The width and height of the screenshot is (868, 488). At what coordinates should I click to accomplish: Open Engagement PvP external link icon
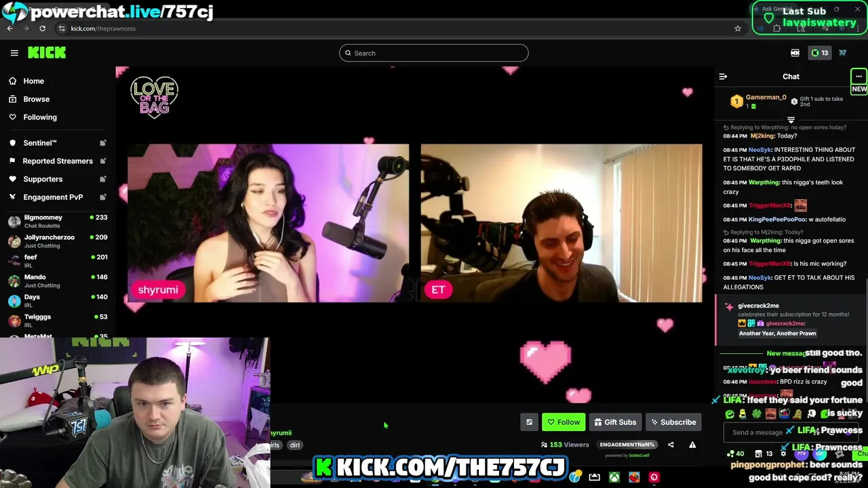(x=103, y=197)
